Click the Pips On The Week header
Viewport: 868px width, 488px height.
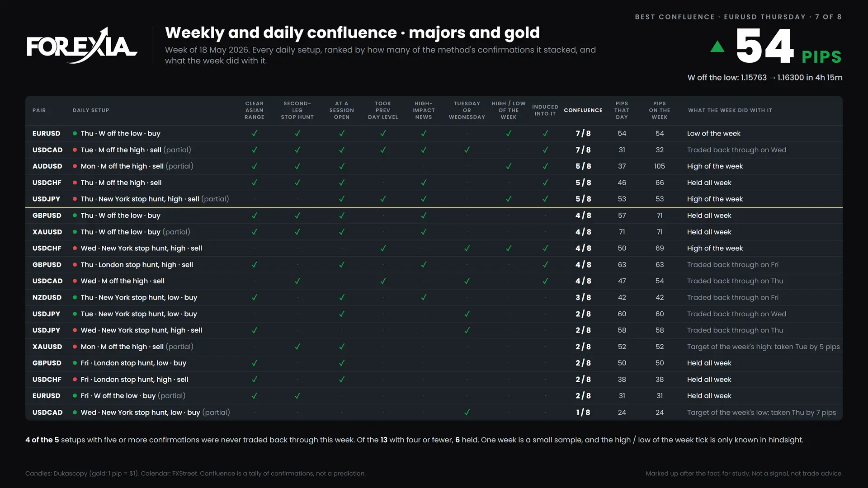pyautogui.click(x=660, y=110)
